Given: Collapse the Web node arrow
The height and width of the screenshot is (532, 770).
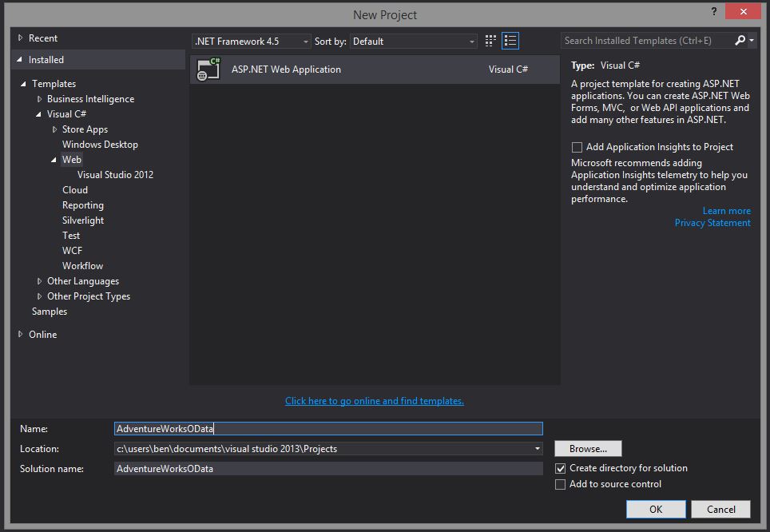Looking at the screenshot, I should [x=54, y=160].
